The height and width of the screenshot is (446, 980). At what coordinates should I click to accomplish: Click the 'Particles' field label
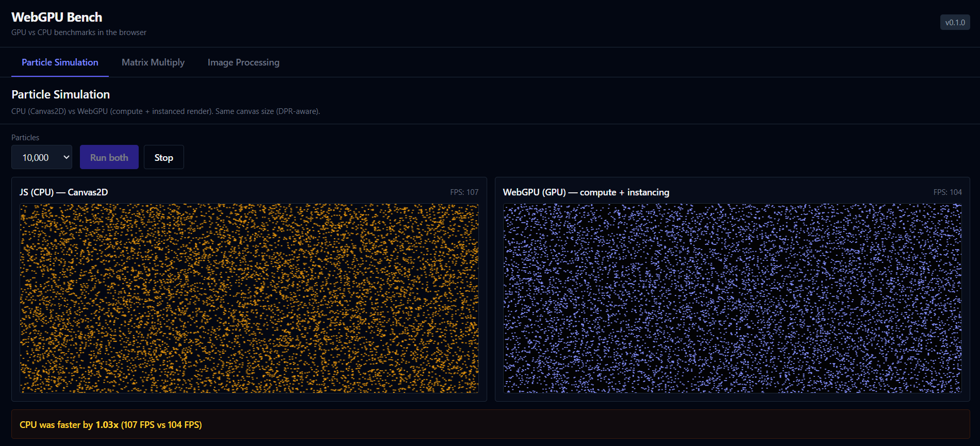[25, 138]
